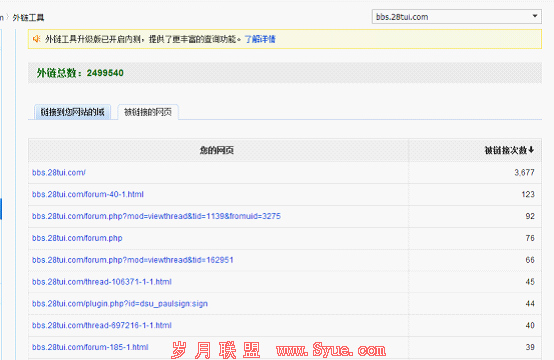Open link bbs.28tui.com/forum-185-1.html
Viewport: 554px width, 360px height.
pos(90,347)
